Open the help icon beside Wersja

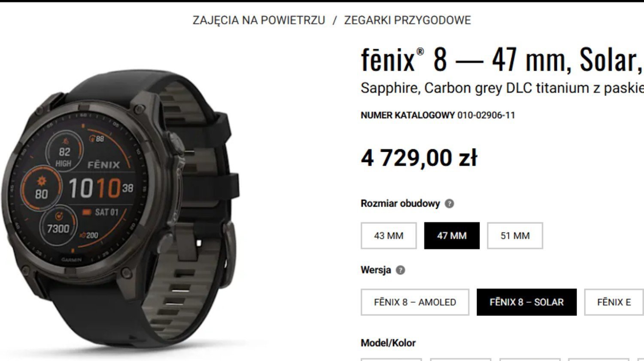click(400, 270)
